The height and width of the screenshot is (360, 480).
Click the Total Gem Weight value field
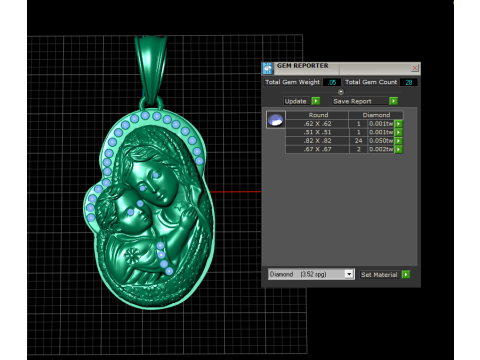(x=332, y=82)
